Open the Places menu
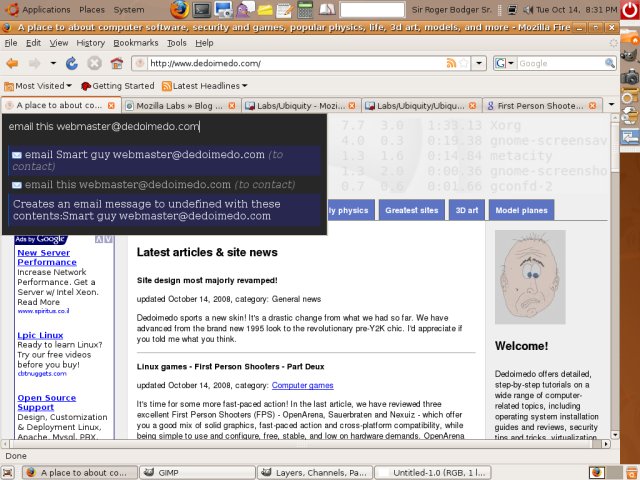640x480 pixels. pos(92,9)
